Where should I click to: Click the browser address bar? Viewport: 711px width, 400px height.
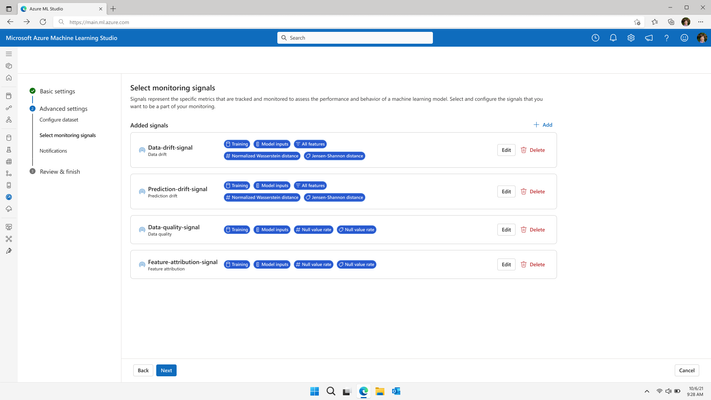click(349, 22)
